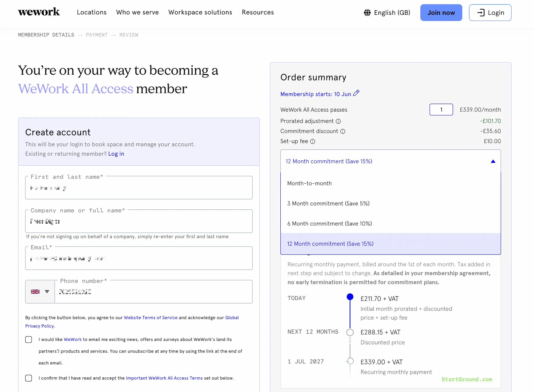Focus the Phone number field
533x392 pixels.
[x=154, y=292]
